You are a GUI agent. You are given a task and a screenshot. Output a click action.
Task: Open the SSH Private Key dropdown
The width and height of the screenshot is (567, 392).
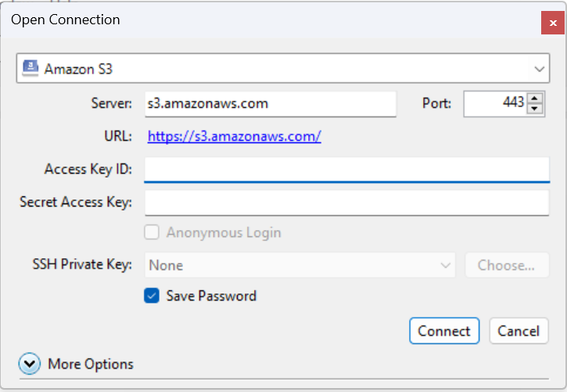point(300,265)
